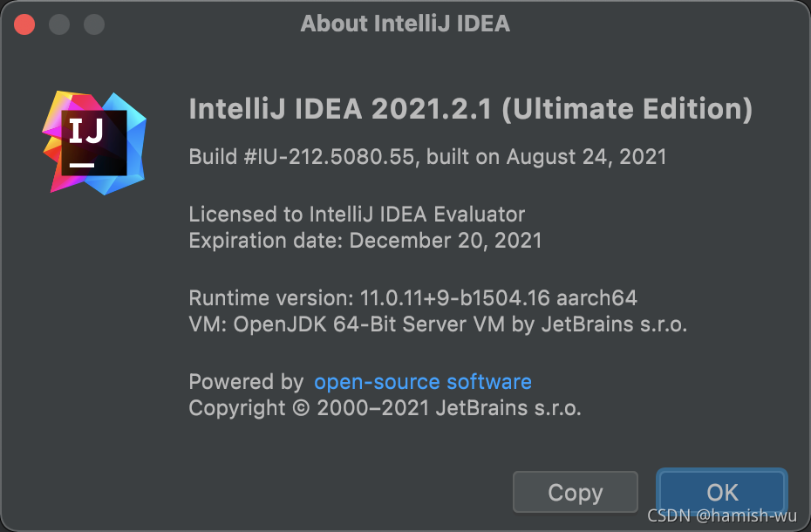Viewport: 811px width, 532px height.
Task: Click the Licensed to IntelliJ IDEA Evaluator line
Action: [357, 215]
